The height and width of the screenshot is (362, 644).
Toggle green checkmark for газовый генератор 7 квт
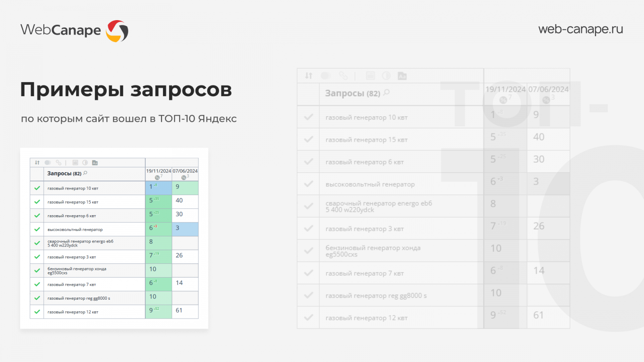coord(37,284)
